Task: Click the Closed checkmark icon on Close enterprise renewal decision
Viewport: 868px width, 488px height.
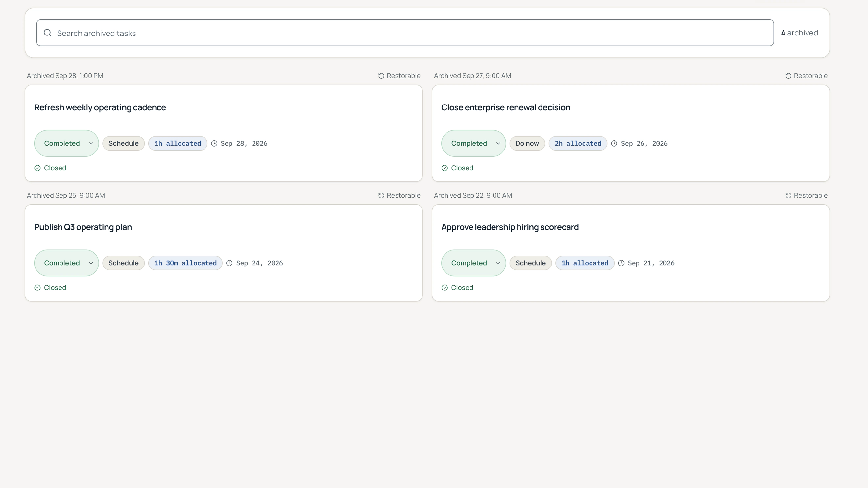Action: point(445,168)
